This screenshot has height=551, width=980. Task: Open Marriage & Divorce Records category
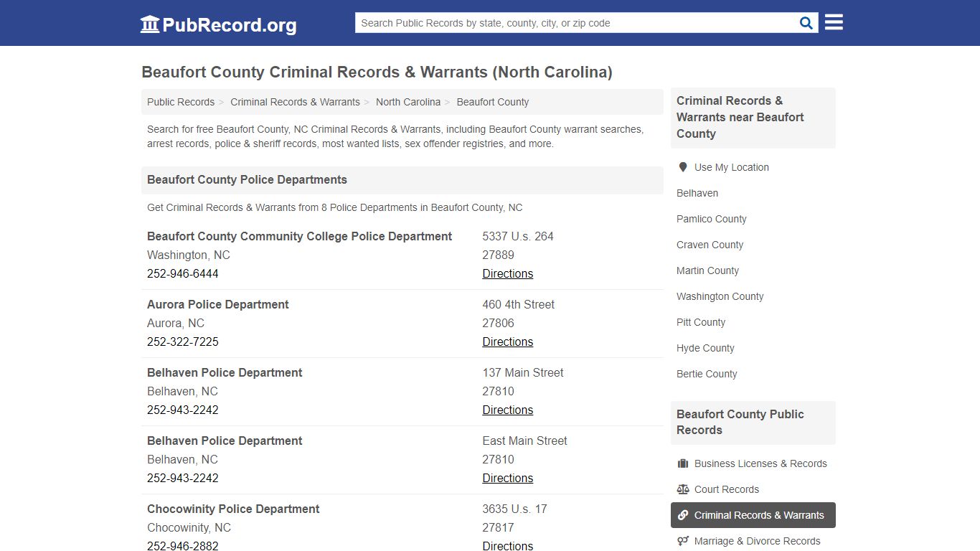click(758, 541)
